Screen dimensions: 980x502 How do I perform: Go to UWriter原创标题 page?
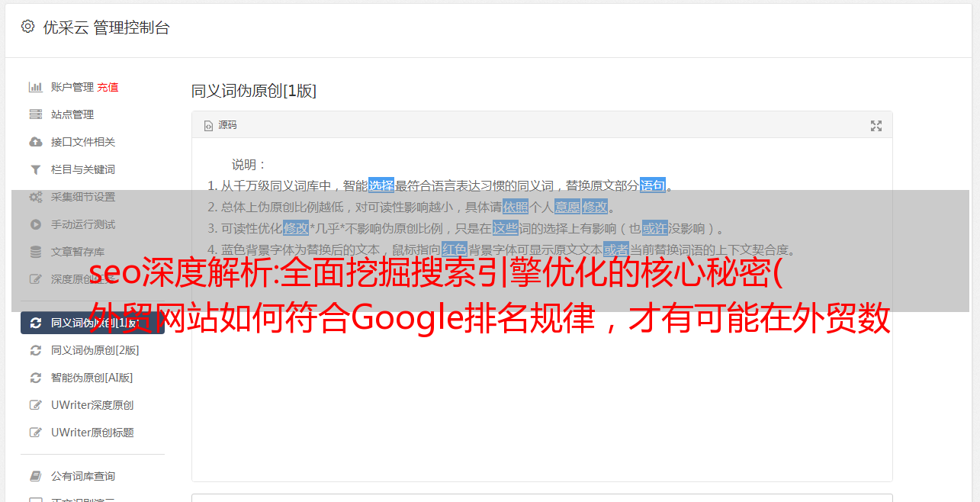click(92, 433)
